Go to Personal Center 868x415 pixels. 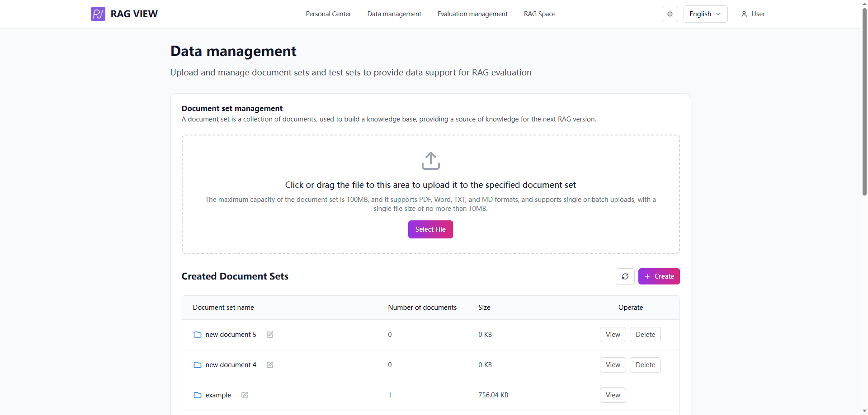328,14
